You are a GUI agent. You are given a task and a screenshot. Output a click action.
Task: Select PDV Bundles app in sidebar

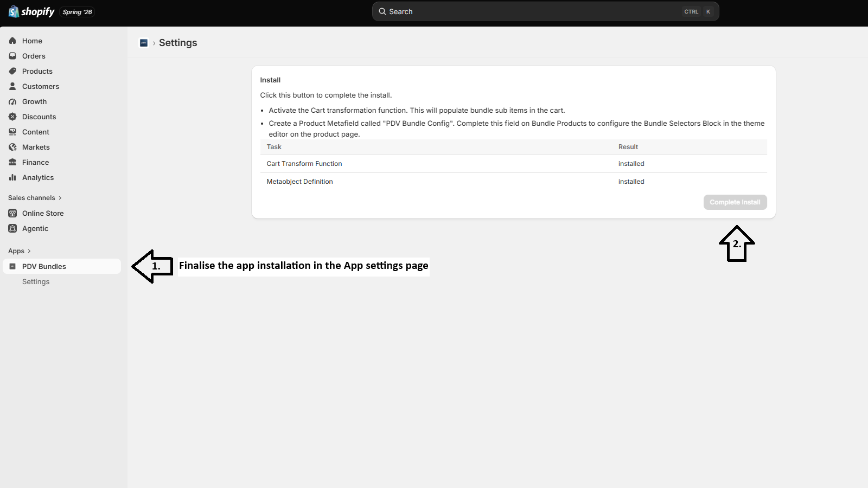point(62,266)
